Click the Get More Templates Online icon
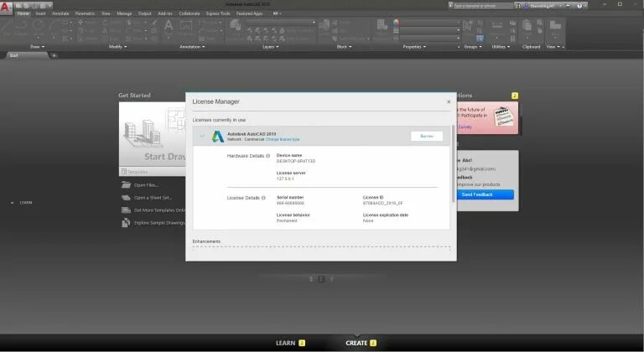This screenshot has height=352, width=644. (x=126, y=210)
